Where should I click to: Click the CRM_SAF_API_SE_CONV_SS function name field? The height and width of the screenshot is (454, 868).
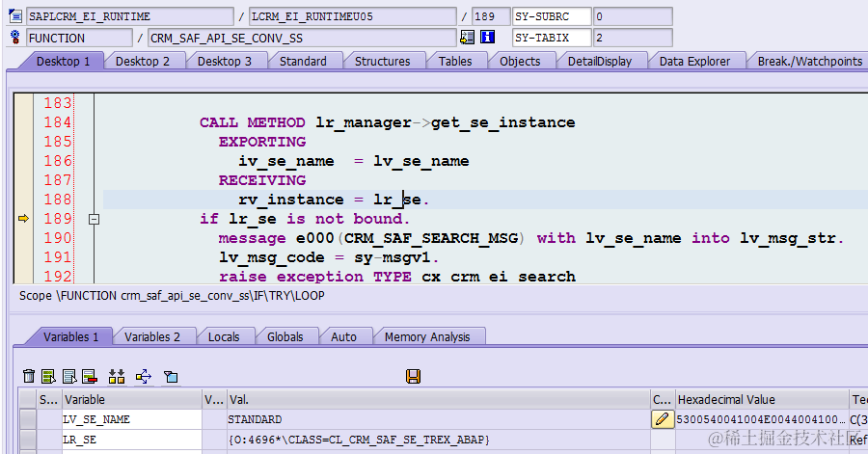pos(302,38)
